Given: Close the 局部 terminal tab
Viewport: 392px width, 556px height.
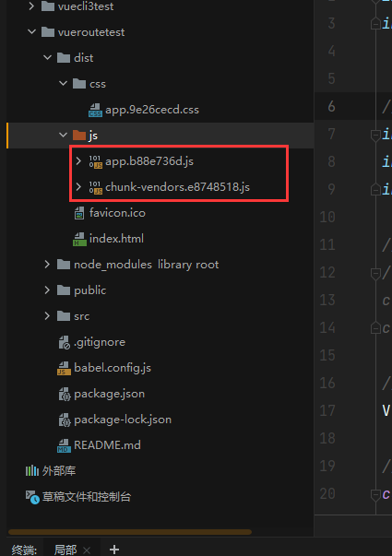Looking at the screenshot, I should 87,550.
